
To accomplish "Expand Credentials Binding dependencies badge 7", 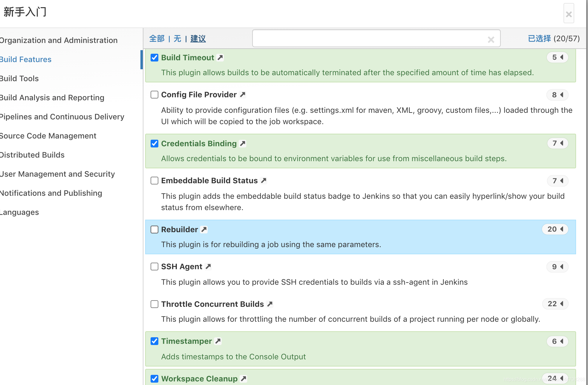I will [558, 143].
